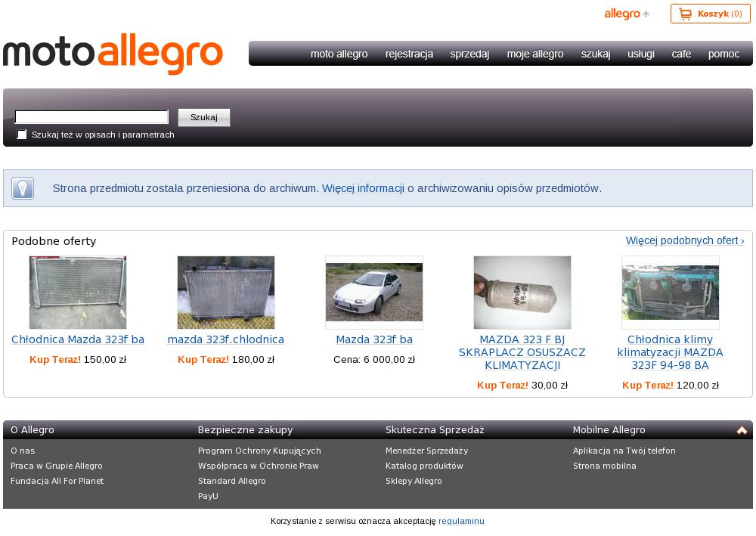Open the O nas footer link

click(x=23, y=451)
